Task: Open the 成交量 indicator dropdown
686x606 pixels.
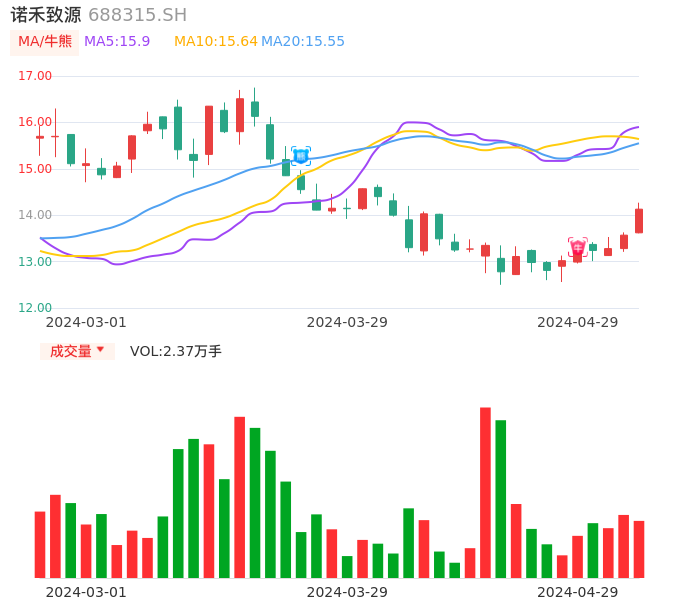Action: (77, 351)
